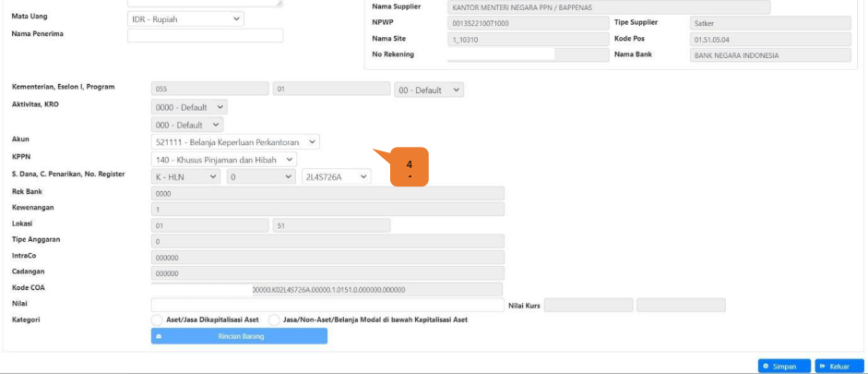Open the KPPN 140 Khusus Pinjaman dropdown
Viewport: 868px width, 374px height.
224,159
